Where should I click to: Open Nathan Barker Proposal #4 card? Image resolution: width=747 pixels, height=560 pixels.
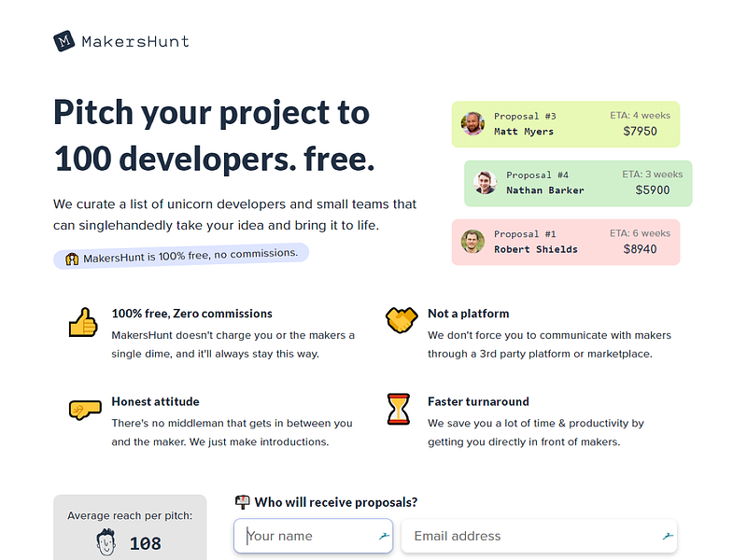(578, 183)
